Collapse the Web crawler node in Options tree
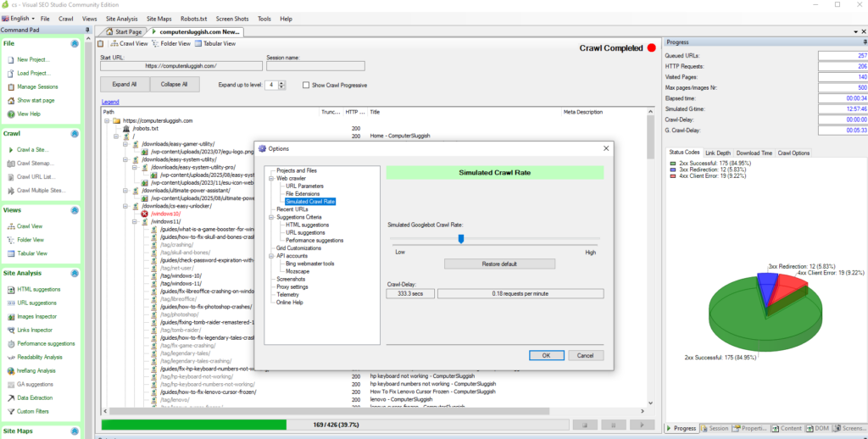 [271, 179]
